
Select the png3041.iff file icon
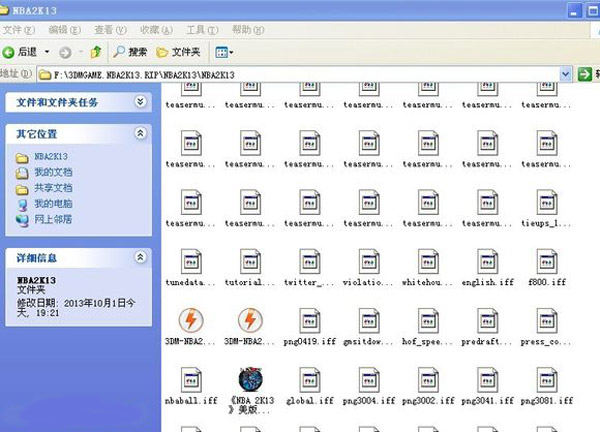pyautogui.click(x=488, y=380)
